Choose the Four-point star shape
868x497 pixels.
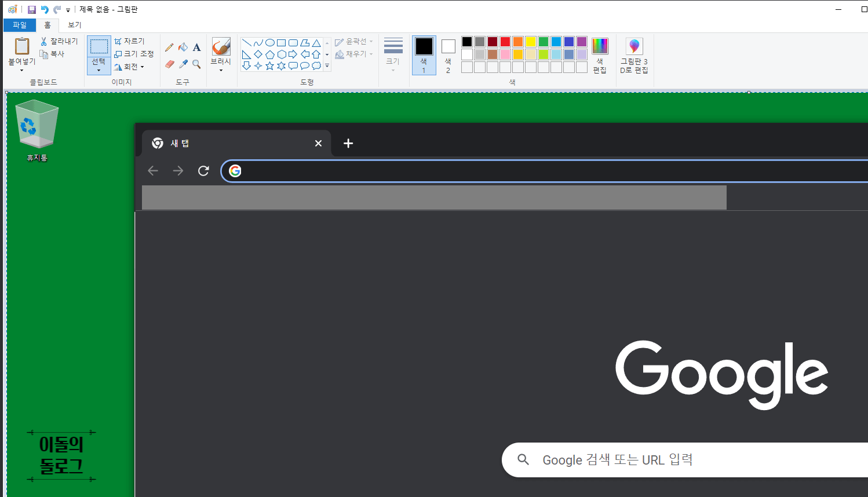(x=258, y=66)
